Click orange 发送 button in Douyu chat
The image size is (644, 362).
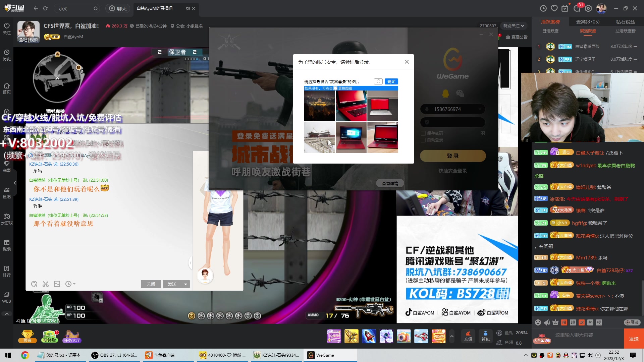coord(634,339)
